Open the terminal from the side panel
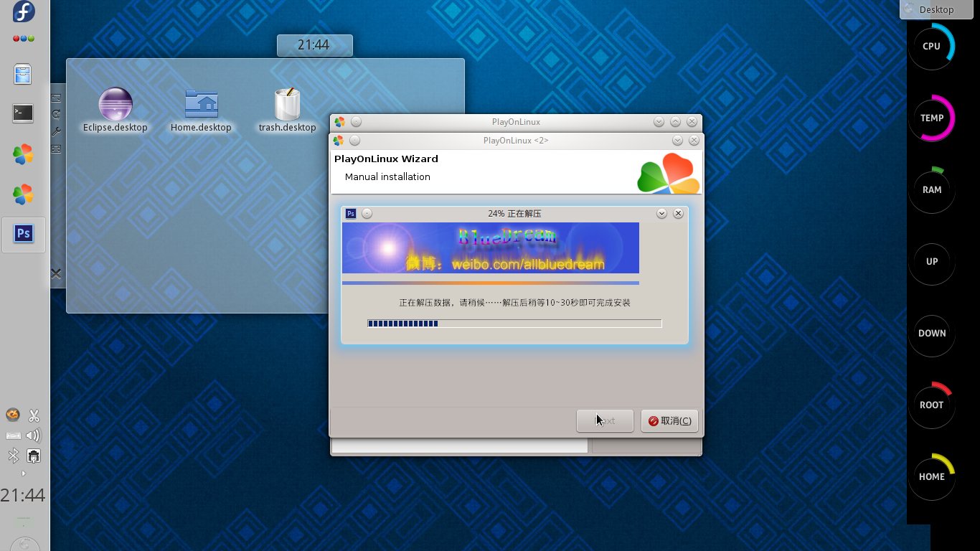The image size is (980, 551). [x=24, y=113]
